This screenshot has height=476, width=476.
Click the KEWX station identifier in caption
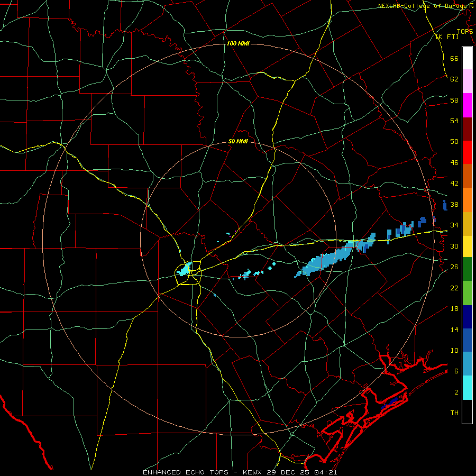click(x=253, y=472)
